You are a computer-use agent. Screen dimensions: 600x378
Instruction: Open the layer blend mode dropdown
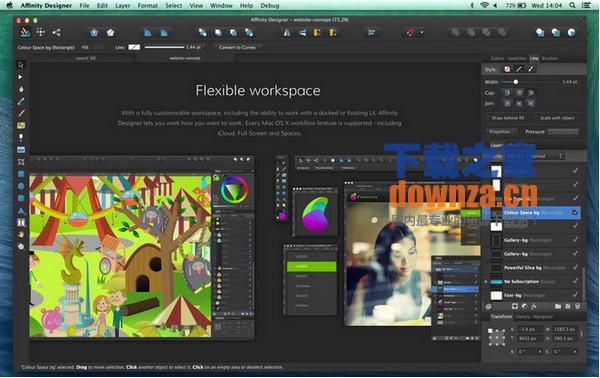click(548, 156)
